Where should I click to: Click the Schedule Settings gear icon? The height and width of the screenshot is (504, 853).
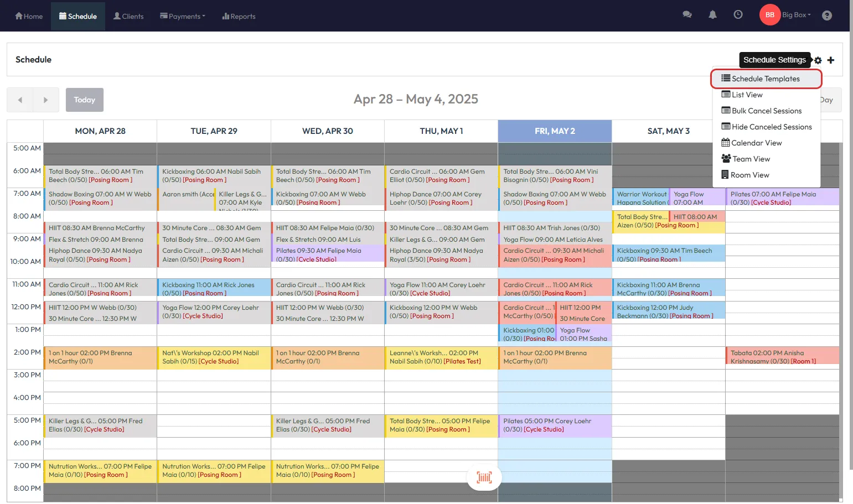tap(818, 60)
